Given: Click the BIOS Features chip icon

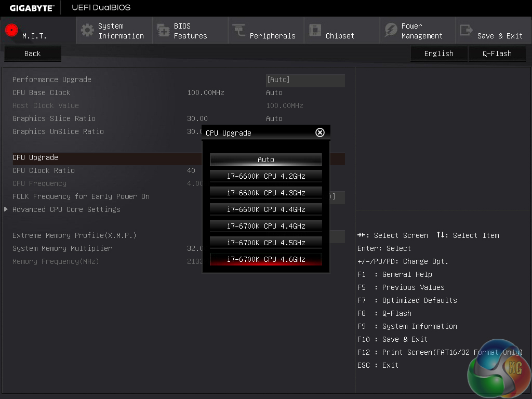Looking at the screenshot, I should pos(163,31).
